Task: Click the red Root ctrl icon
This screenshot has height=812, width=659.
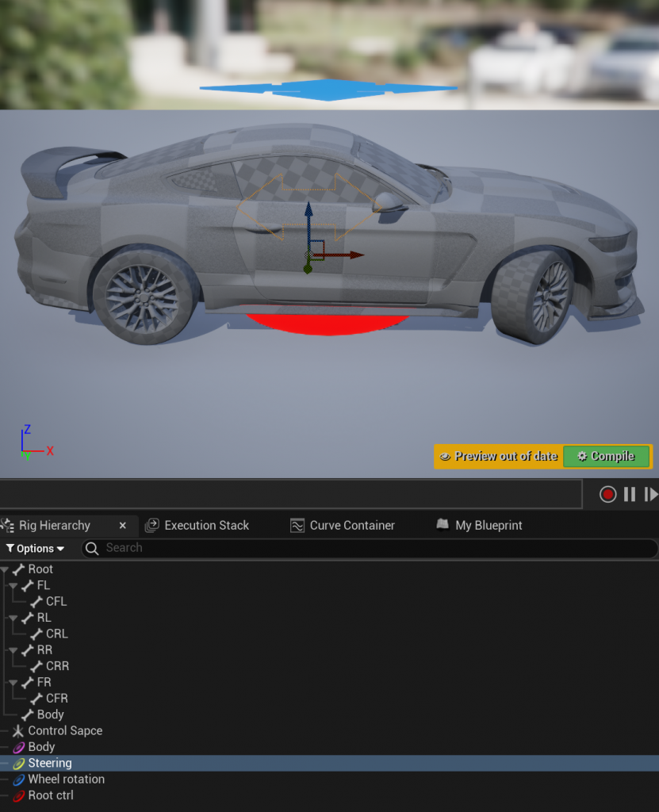Action: (x=19, y=796)
